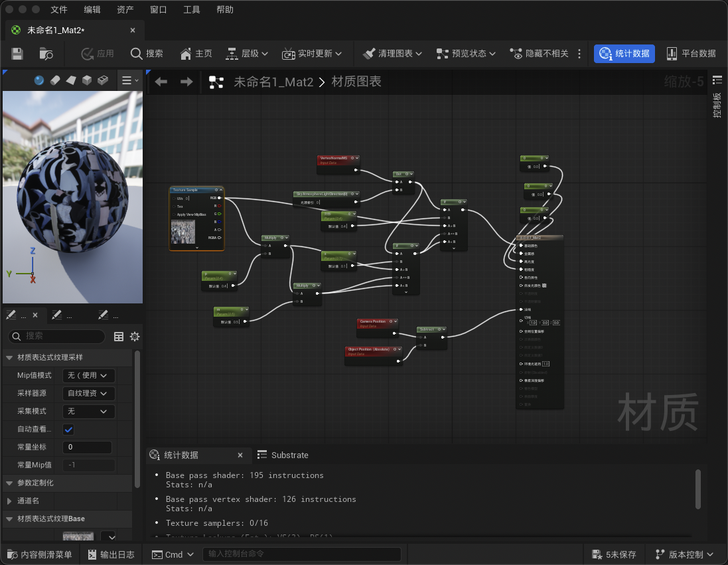Screen dimensions: 728x565
Task: Click the property matrix table icon
Action: (x=119, y=337)
